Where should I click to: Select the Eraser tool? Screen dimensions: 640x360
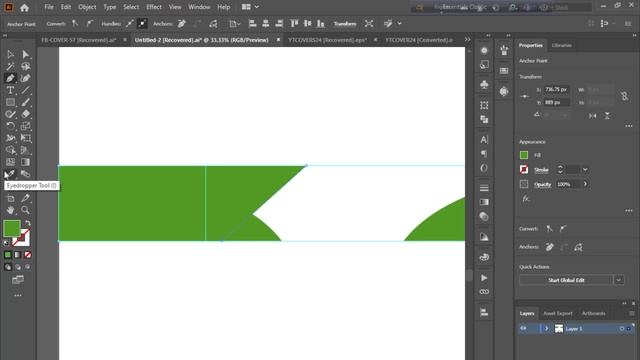click(x=25, y=114)
